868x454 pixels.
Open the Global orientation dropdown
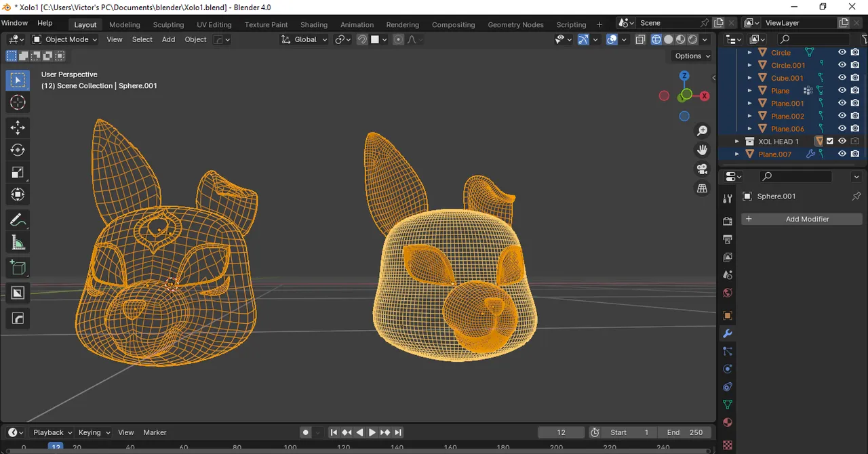[x=304, y=39]
